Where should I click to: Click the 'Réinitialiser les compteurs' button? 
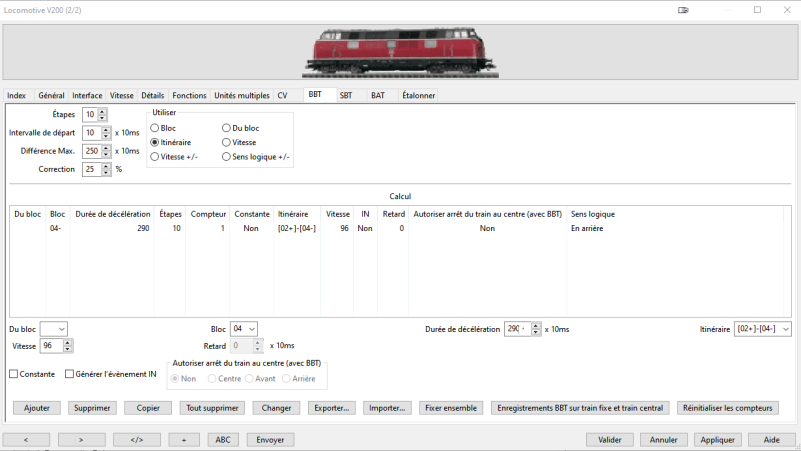727,408
